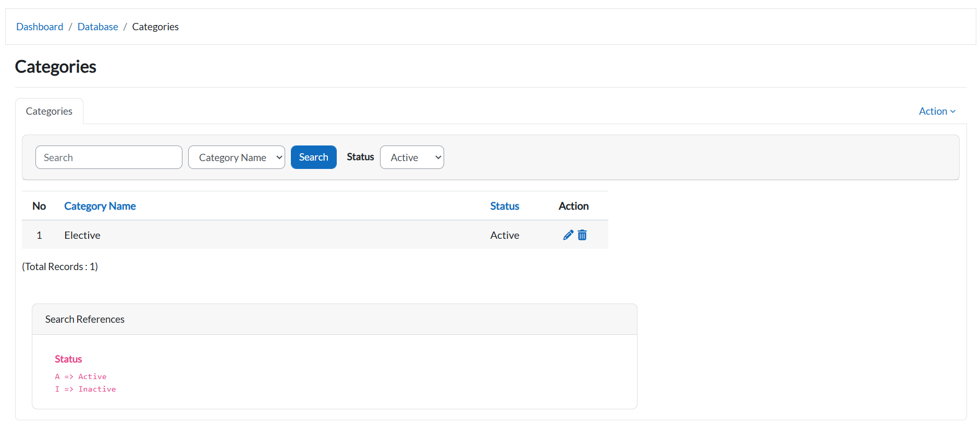Image resolution: width=980 pixels, height=426 pixels.
Task: Open the Database breadcrumb link
Action: [97, 27]
